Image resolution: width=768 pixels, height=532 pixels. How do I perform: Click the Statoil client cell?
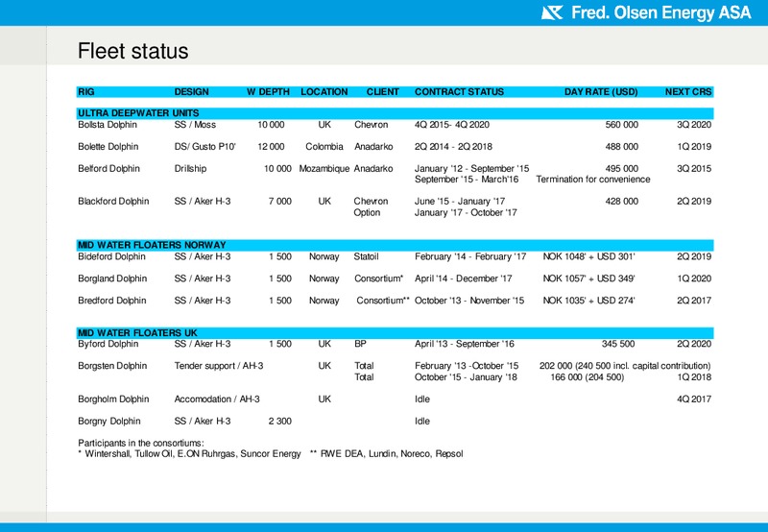[x=367, y=256]
